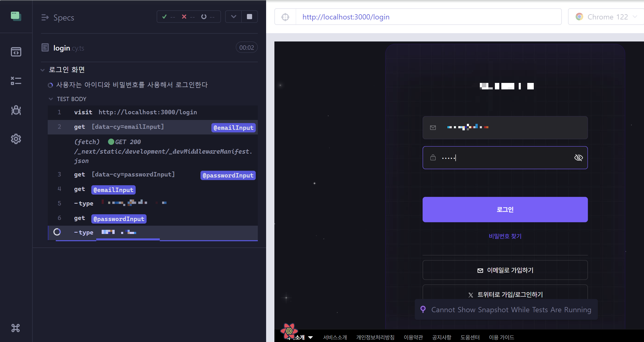
Task: Expand the Specs list icon
Action: point(45,17)
